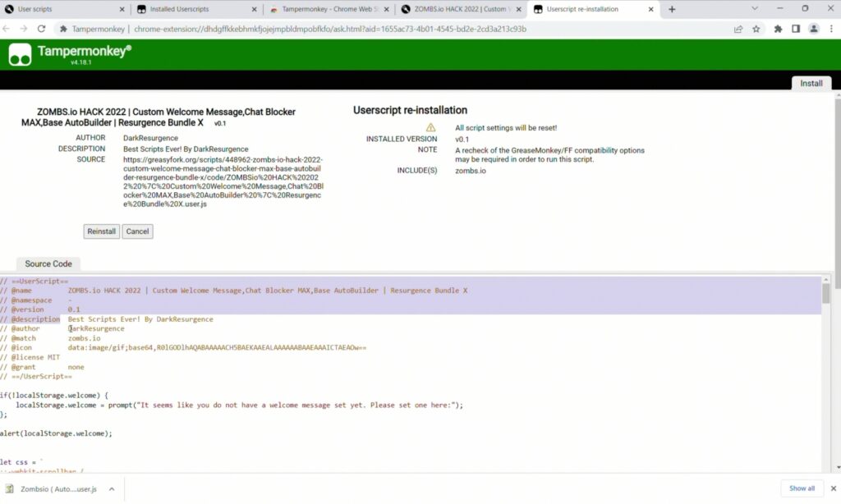Click the @icon data line in code
Viewport: 841px width, 504px height.
[183, 347]
